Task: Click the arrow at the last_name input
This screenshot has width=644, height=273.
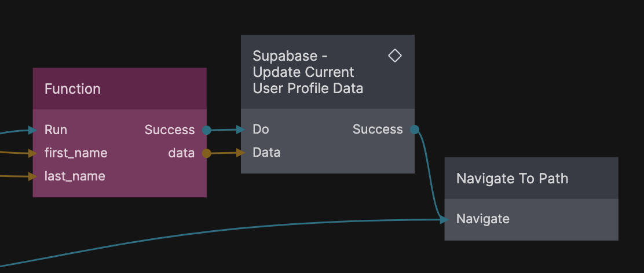Action: [33, 176]
